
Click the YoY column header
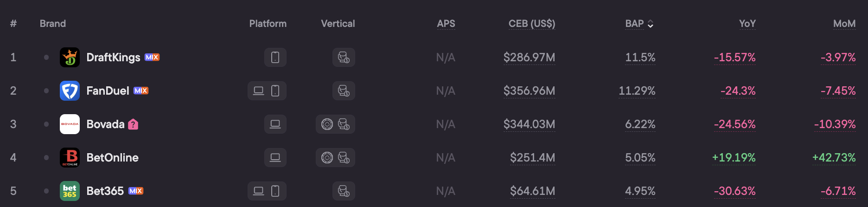tap(747, 24)
